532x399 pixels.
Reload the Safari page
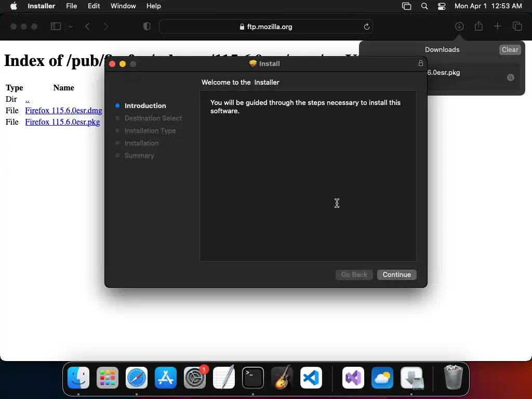click(366, 26)
